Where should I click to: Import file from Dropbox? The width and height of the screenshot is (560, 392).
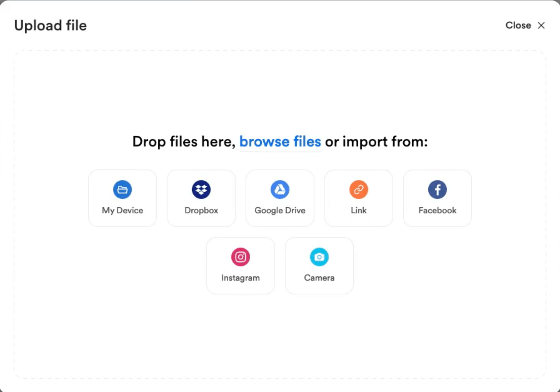point(201,198)
